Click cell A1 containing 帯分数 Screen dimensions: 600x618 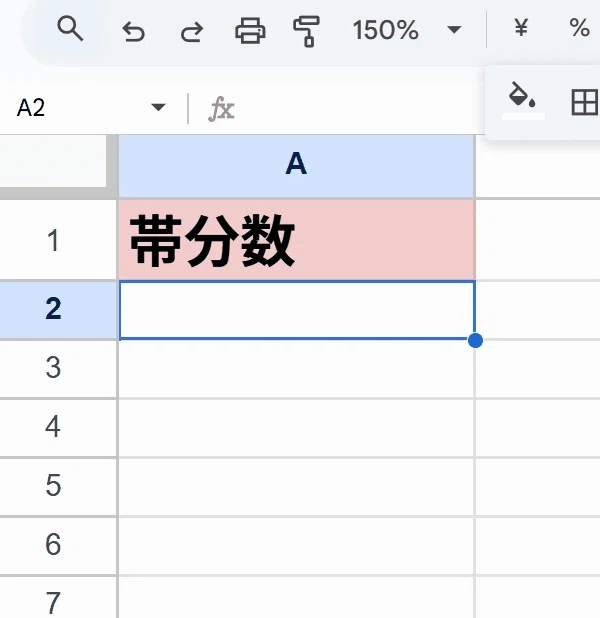pos(296,240)
